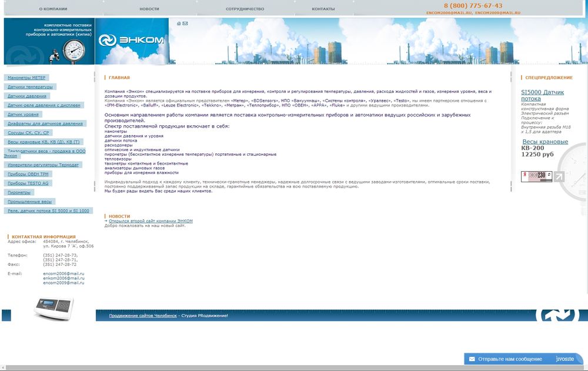
Task: Open news about second ЭНКОМ site
Action: [151, 221]
